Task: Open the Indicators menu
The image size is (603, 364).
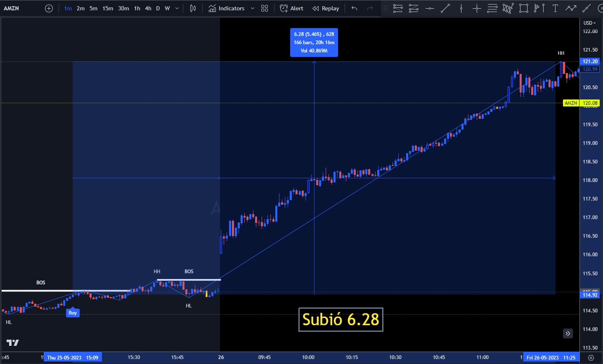Action: pos(227,8)
